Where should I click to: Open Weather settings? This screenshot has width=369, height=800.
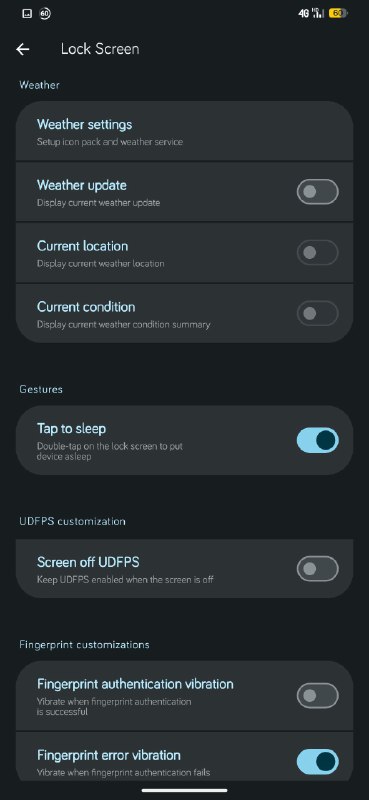184,131
